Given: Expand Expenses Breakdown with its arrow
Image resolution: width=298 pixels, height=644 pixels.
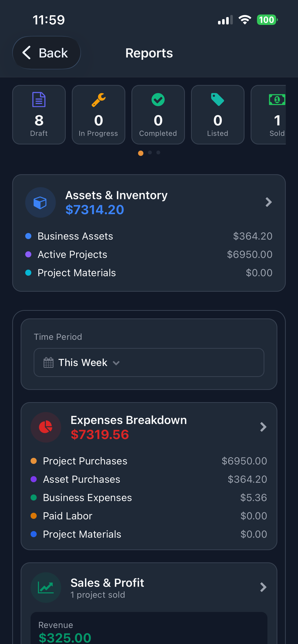Looking at the screenshot, I should pos(263,427).
